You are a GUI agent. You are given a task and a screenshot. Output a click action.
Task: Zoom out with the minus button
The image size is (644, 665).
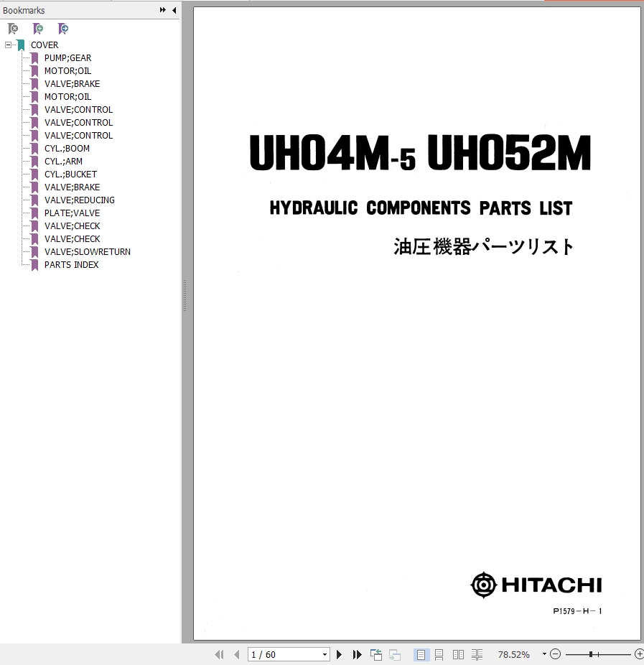555,654
